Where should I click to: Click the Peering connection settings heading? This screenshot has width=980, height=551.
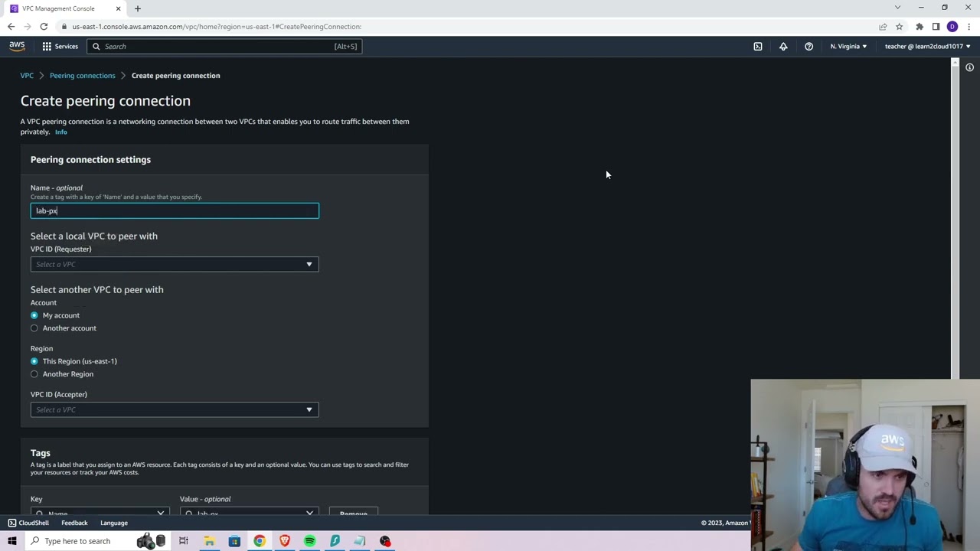[90, 159]
